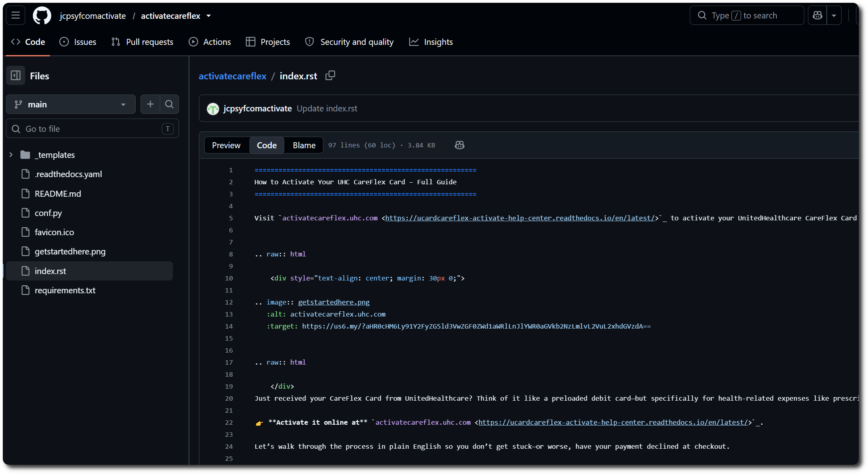Click the branch icon in main selector

[18, 105]
